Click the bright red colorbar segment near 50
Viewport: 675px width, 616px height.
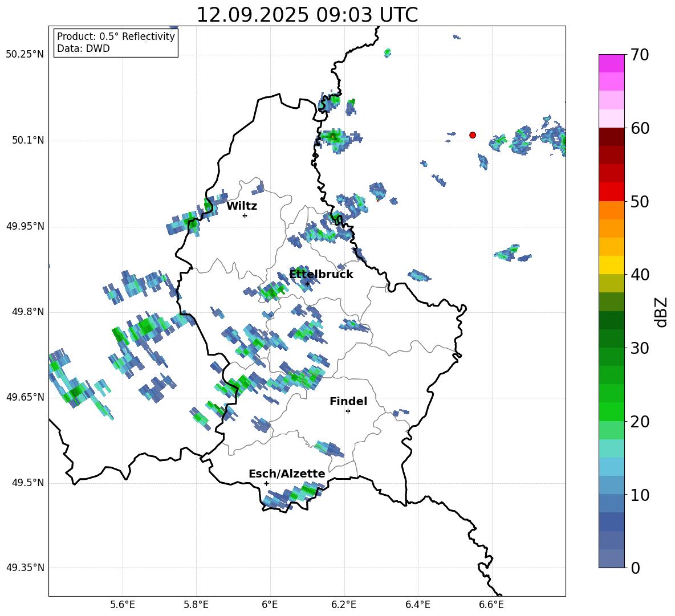coord(611,192)
